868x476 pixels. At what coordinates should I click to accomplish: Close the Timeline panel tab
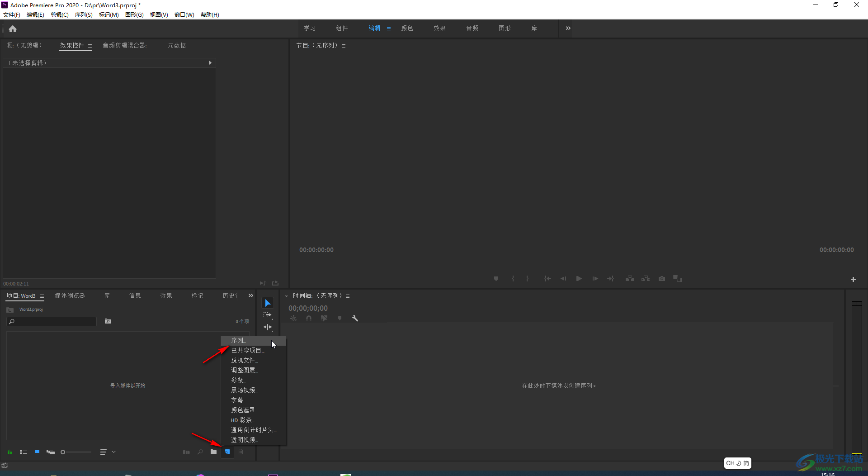coord(286,296)
